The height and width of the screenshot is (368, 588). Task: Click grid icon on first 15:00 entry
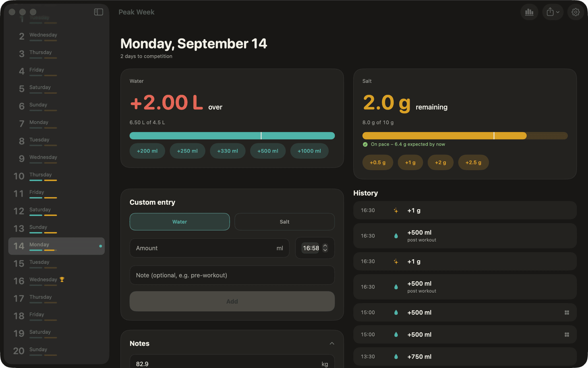click(567, 313)
